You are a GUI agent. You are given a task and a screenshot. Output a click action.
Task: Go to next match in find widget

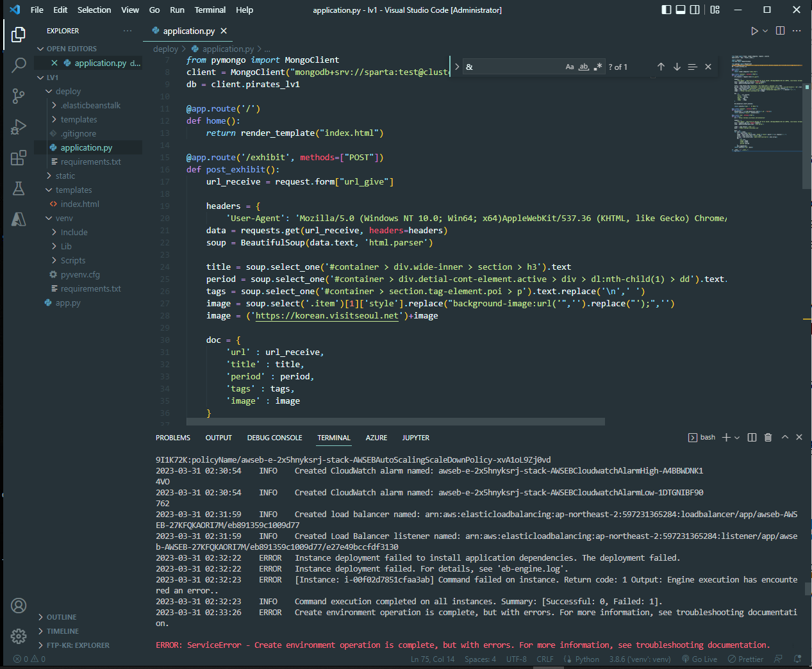click(x=677, y=67)
